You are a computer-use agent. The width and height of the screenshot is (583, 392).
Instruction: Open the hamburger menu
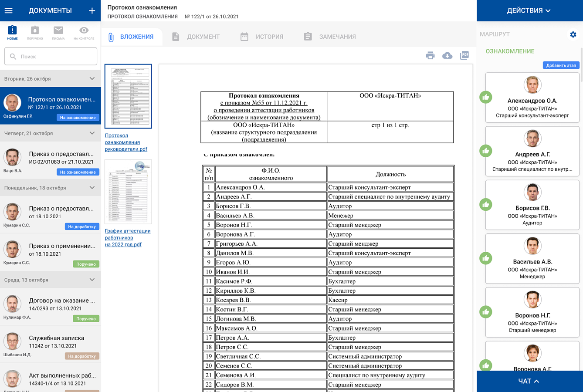point(9,10)
